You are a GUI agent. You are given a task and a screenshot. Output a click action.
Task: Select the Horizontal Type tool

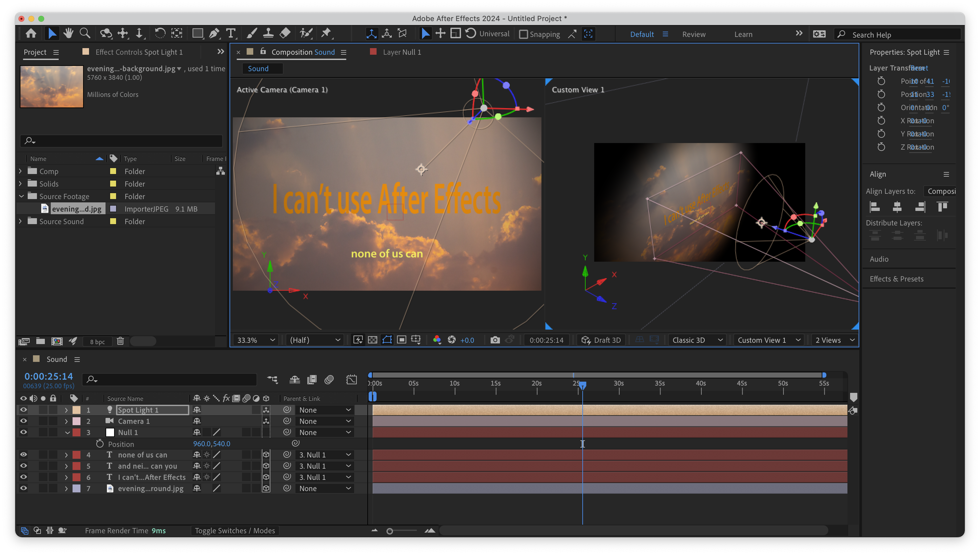coord(231,34)
